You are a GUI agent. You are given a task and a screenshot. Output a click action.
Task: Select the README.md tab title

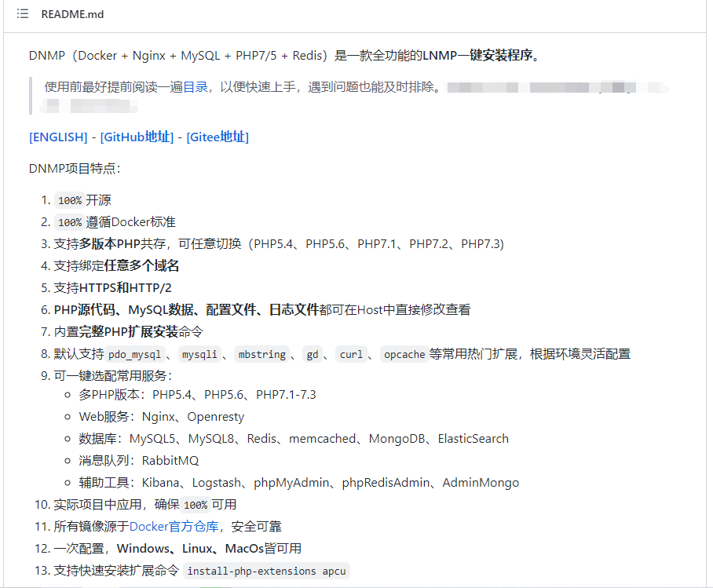click(72, 14)
